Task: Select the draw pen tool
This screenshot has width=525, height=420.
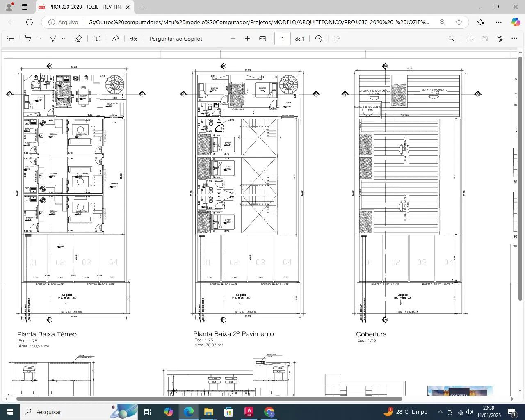Action: [x=53, y=39]
